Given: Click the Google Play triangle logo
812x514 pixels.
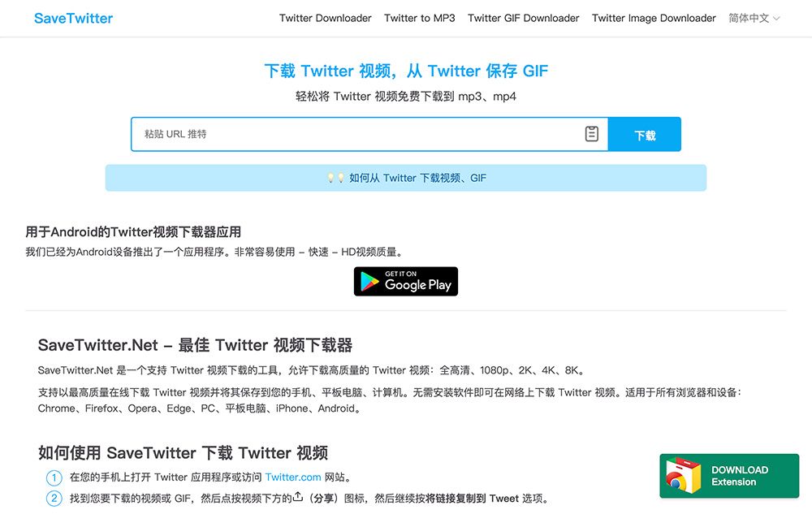Looking at the screenshot, I should point(369,282).
